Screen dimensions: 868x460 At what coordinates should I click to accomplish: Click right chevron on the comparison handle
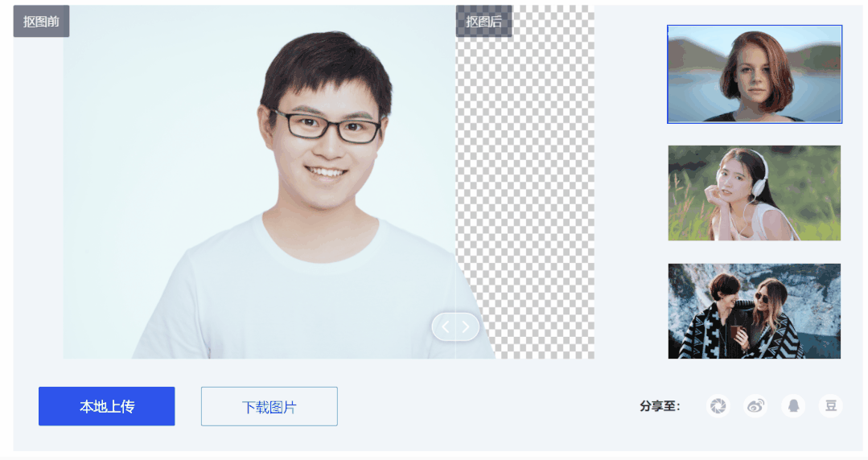466,327
